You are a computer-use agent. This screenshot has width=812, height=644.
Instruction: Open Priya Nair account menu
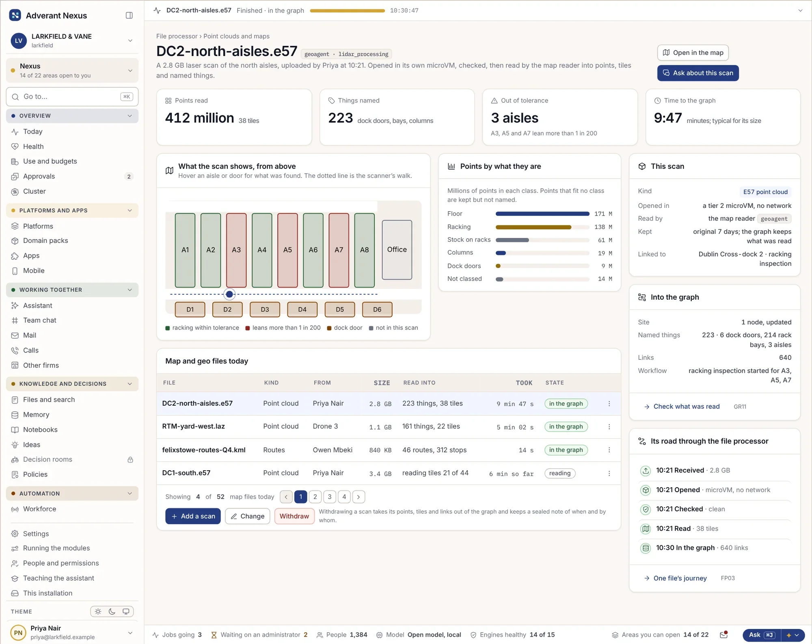72,632
